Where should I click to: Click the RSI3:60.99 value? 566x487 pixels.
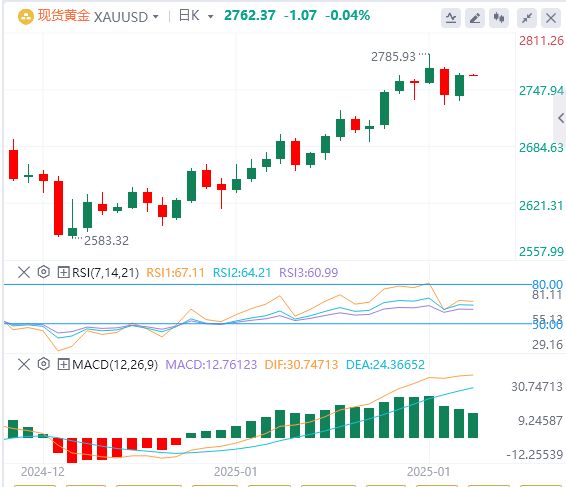click(x=309, y=273)
